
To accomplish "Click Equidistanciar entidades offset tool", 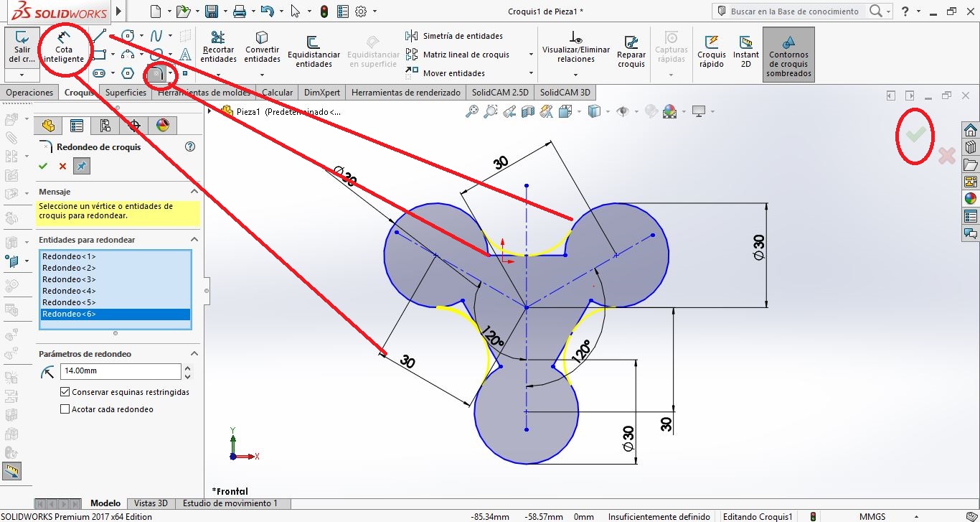I will point(314,52).
